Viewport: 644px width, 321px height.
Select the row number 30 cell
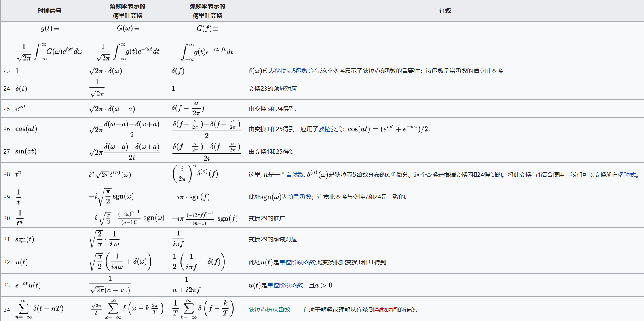[7, 218]
